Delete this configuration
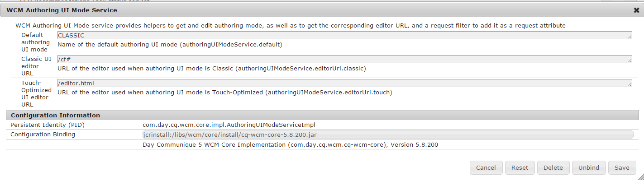 553,167
